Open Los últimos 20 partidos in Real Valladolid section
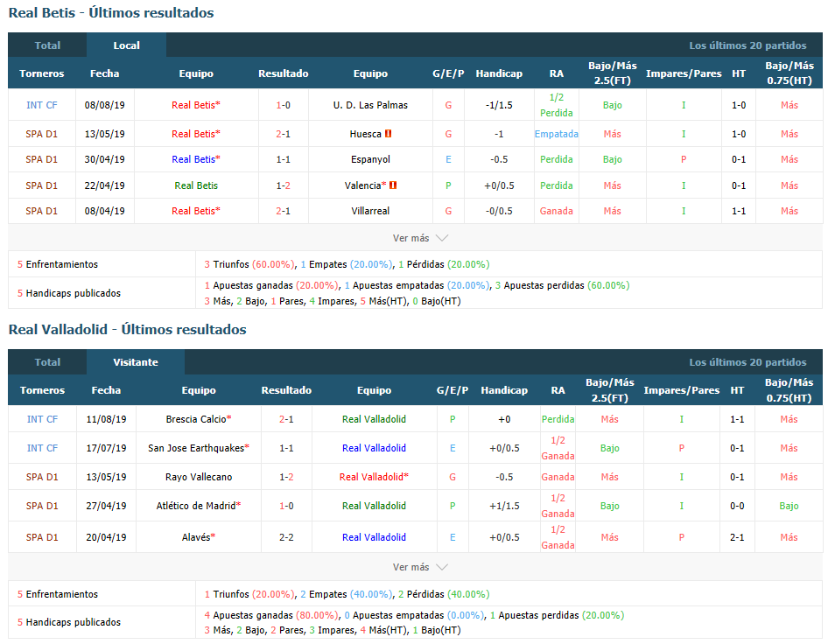The height and width of the screenshot is (644, 835). [747, 362]
